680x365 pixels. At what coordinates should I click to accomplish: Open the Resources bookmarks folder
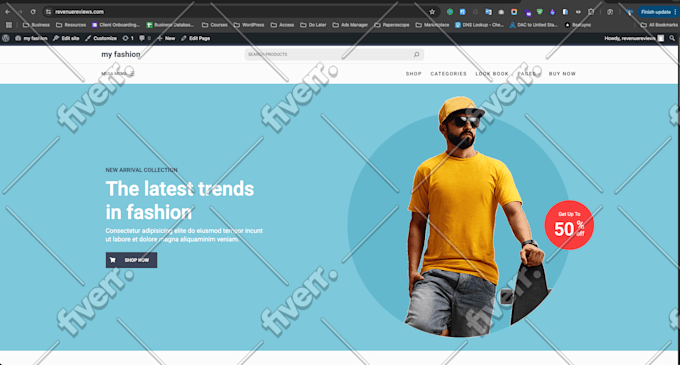pyautogui.click(x=71, y=25)
